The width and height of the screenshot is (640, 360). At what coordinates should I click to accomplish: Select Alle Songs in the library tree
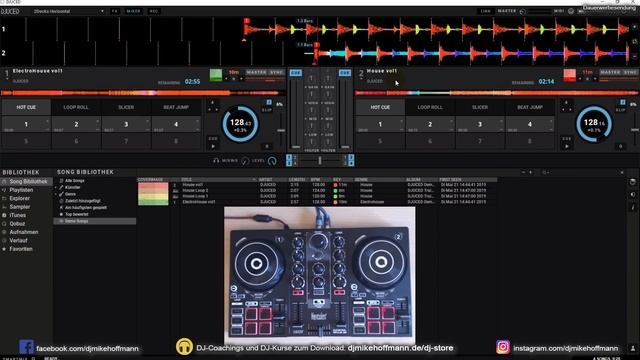75,181
